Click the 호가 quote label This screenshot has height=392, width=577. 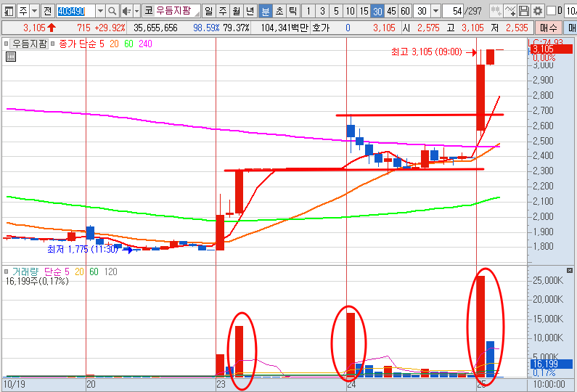tap(321, 28)
